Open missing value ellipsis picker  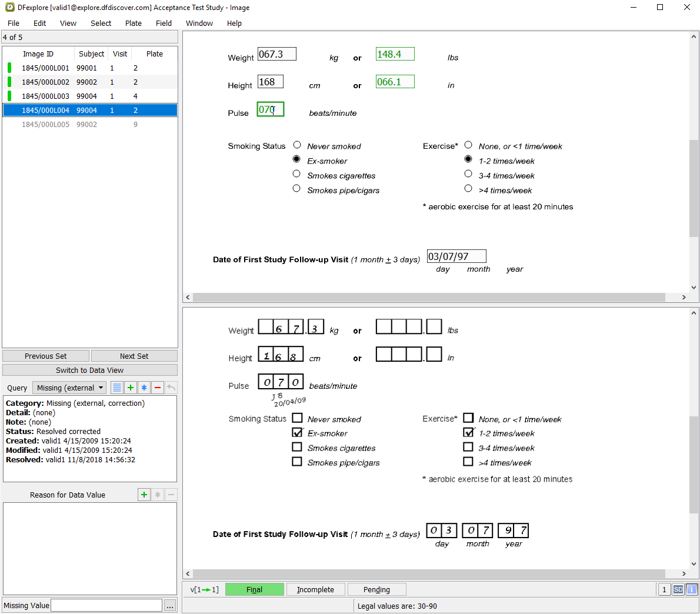pyautogui.click(x=170, y=606)
